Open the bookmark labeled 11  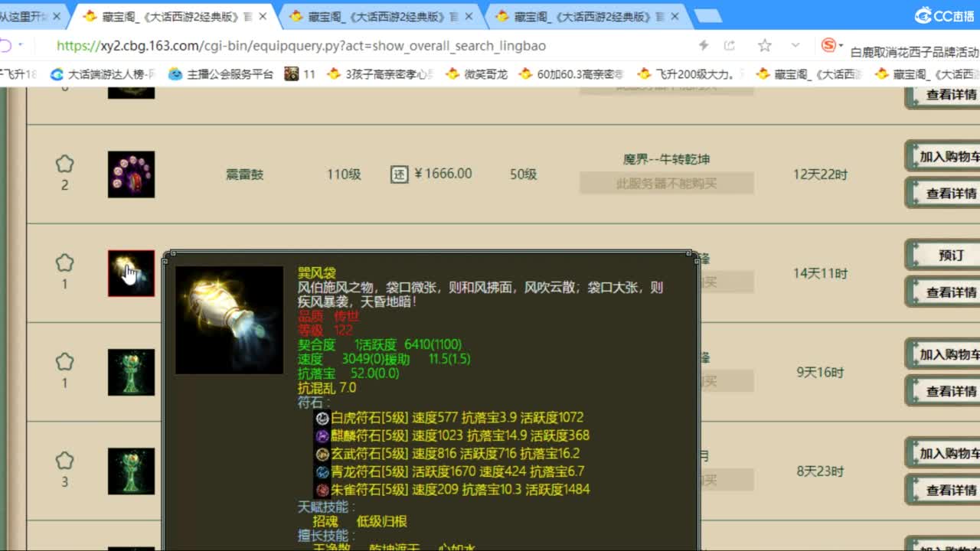(x=300, y=74)
